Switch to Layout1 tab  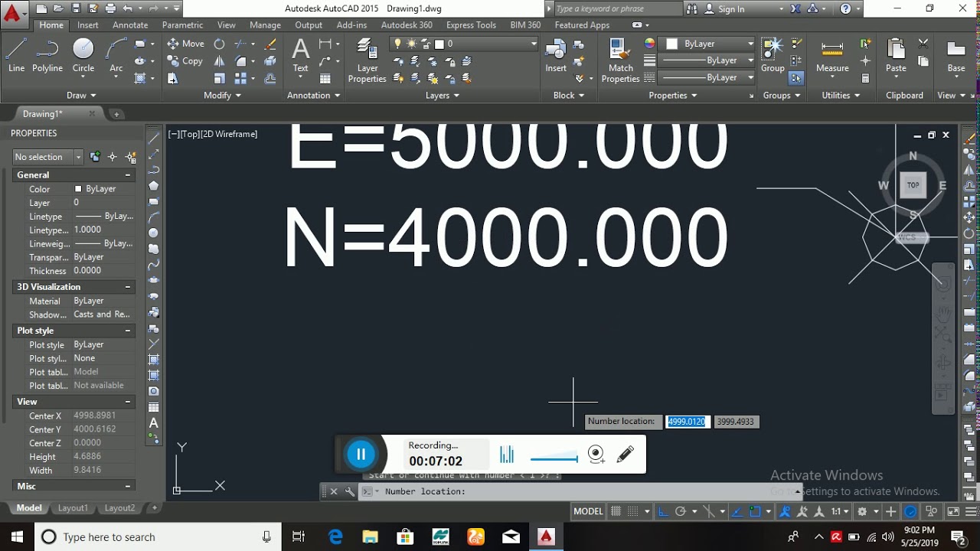(73, 508)
